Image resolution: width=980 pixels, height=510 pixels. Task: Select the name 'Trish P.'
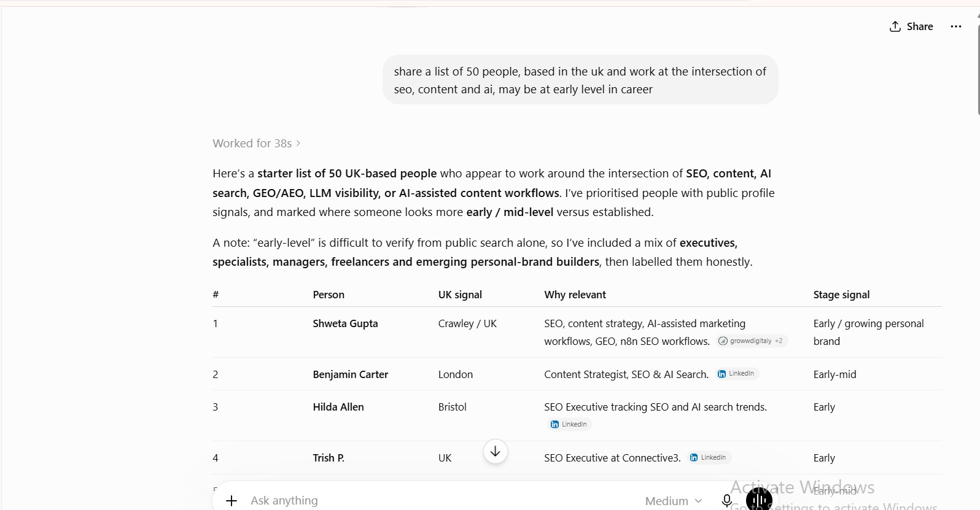click(x=329, y=458)
